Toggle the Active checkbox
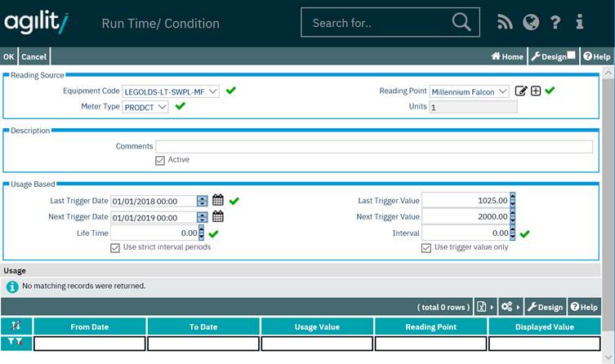The width and height of the screenshot is (615, 364). coord(160,160)
